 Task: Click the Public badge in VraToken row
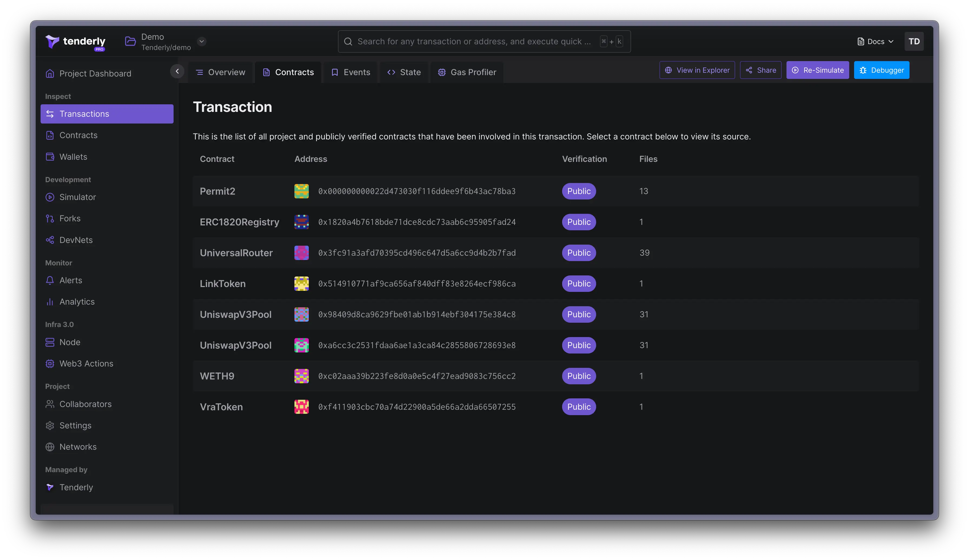[579, 407]
